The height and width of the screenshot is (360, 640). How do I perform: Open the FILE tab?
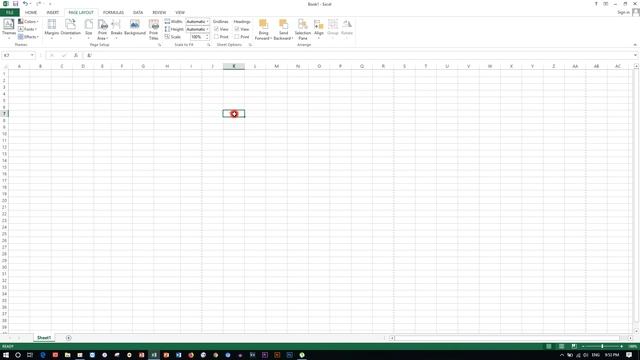(9, 13)
